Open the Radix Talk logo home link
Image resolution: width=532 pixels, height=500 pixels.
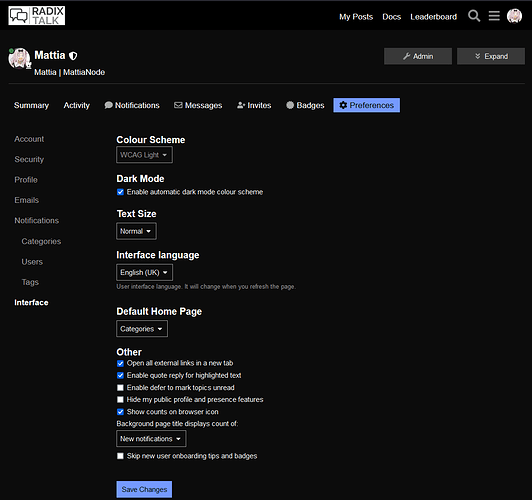point(37,16)
